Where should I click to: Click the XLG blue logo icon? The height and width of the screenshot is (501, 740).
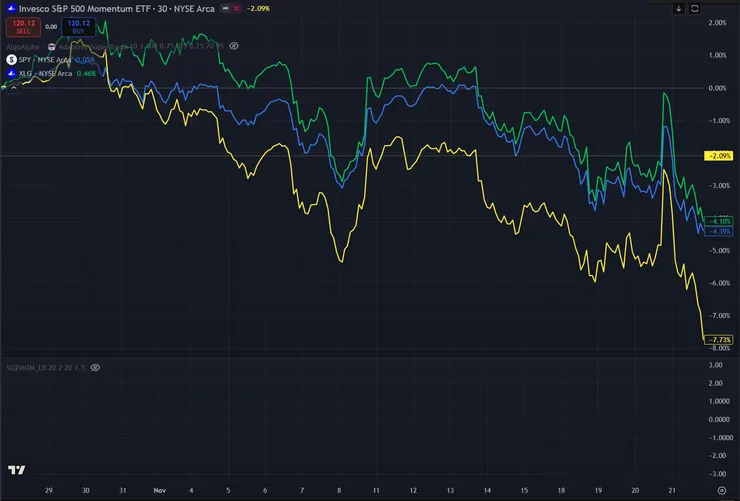[11, 74]
